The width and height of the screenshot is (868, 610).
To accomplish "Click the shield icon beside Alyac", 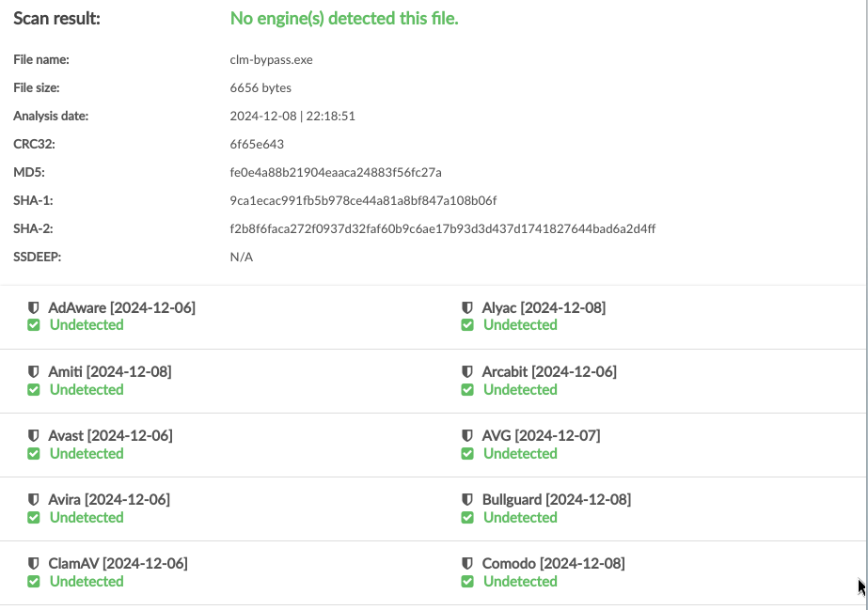I will 467,307.
